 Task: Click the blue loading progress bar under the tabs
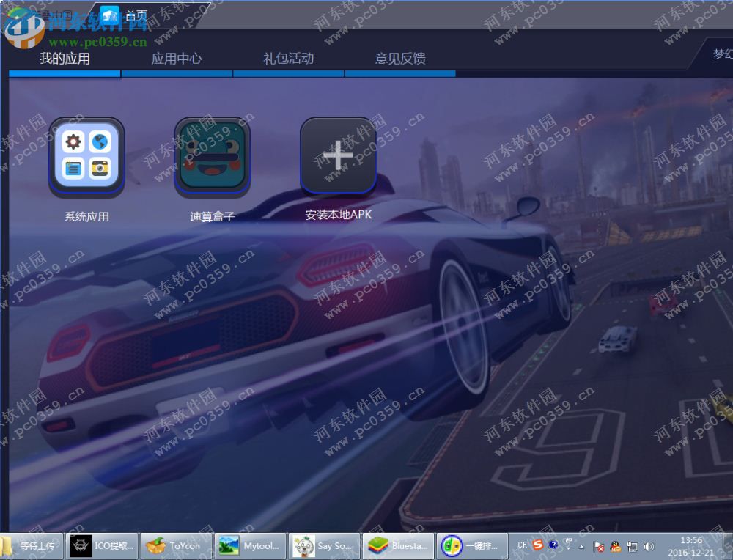tap(65, 73)
